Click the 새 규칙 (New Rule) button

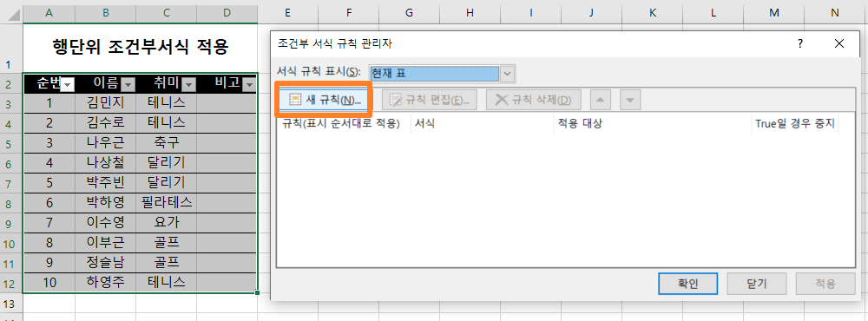pos(325,100)
